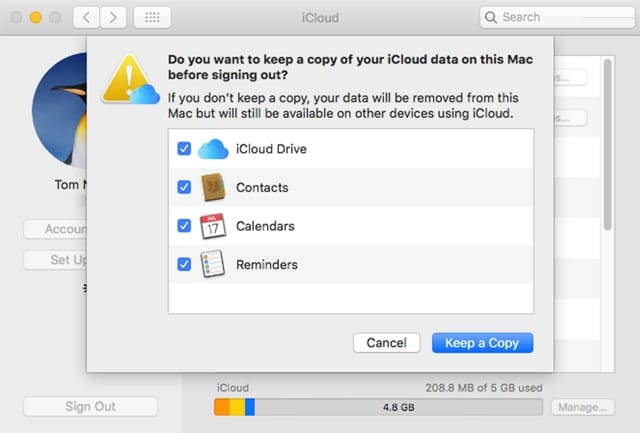
Task: Open the storage Manage button
Action: tap(581, 407)
